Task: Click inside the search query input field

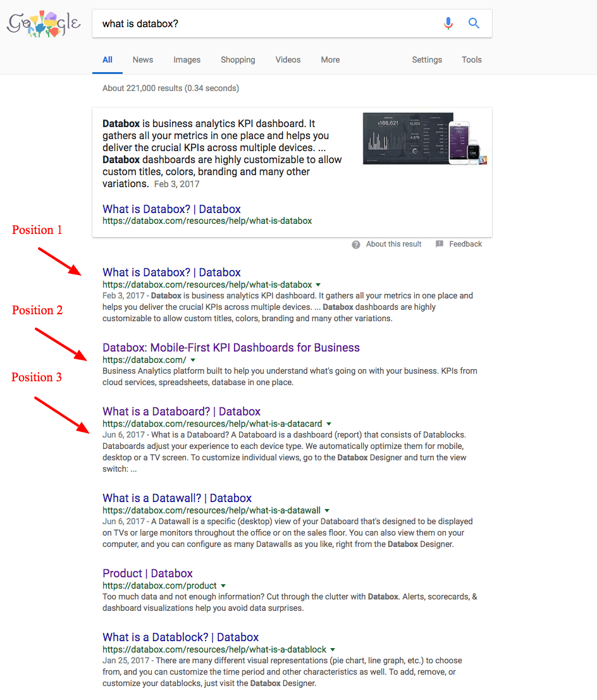Action: [253, 23]
